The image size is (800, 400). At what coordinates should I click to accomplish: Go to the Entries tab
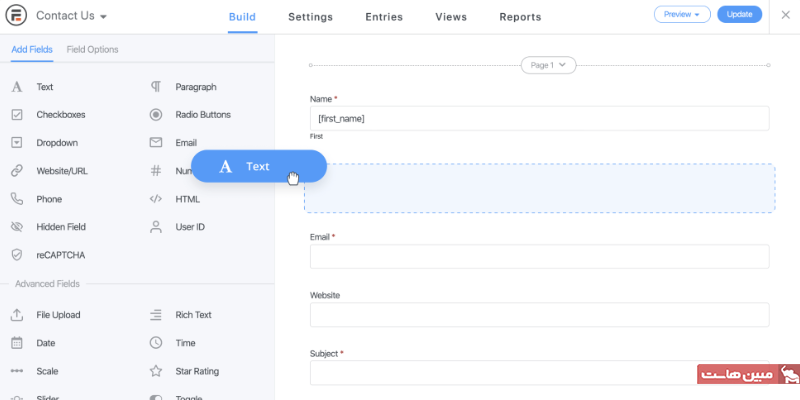pos(384,17)
